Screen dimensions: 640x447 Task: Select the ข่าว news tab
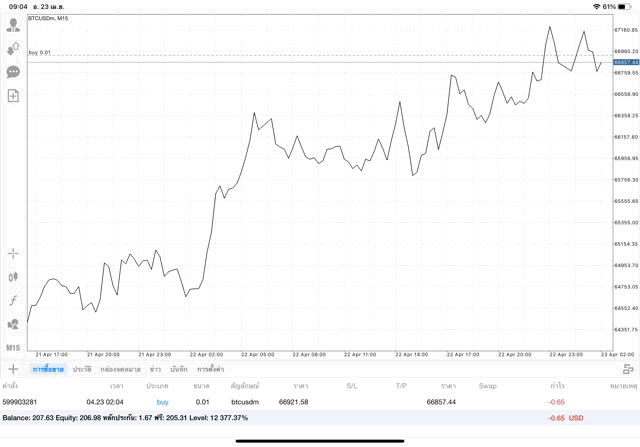155,369
